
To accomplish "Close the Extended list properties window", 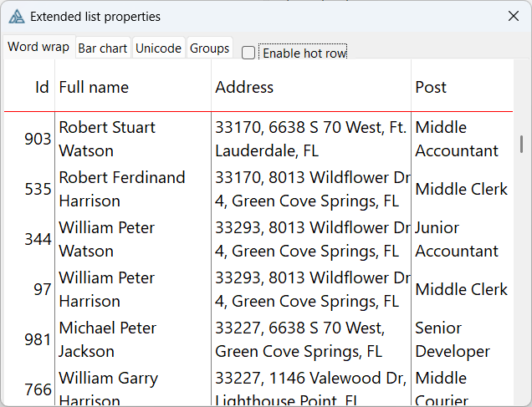I will 514,16.
